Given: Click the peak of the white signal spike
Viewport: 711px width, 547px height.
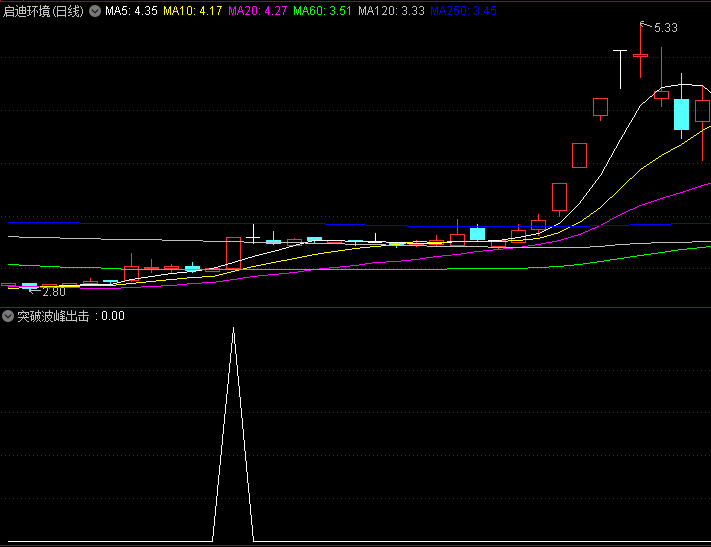Looking at the screenshot, I should point(233,328).
